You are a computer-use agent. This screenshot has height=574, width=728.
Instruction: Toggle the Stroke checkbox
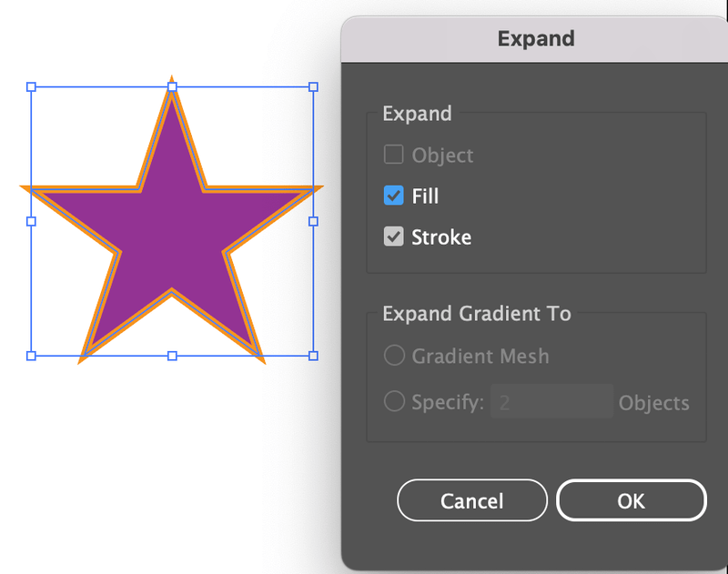coord(393,237)
